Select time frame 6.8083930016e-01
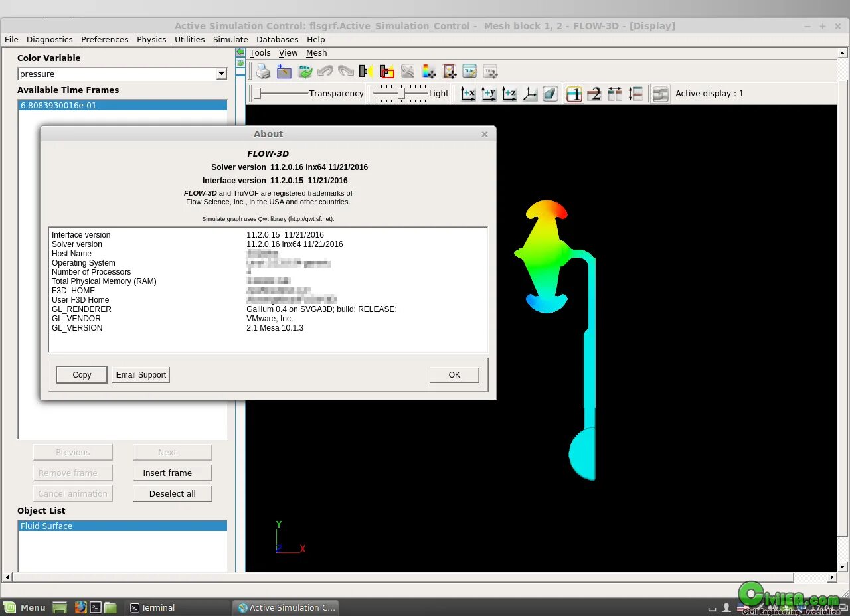 122,105
